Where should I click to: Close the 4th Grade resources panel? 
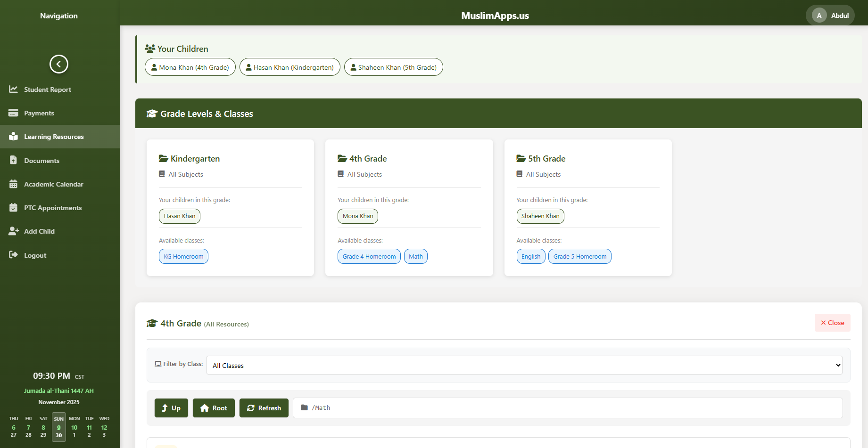click(832, 323)
